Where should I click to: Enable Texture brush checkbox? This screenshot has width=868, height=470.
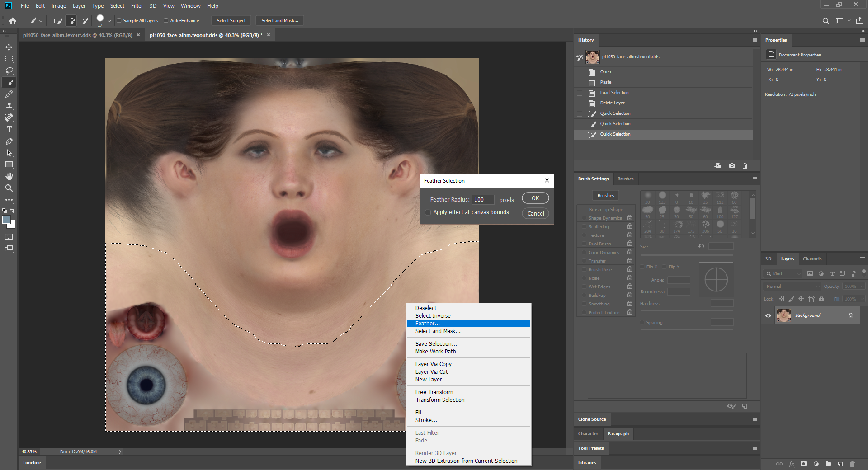point(584,235)
